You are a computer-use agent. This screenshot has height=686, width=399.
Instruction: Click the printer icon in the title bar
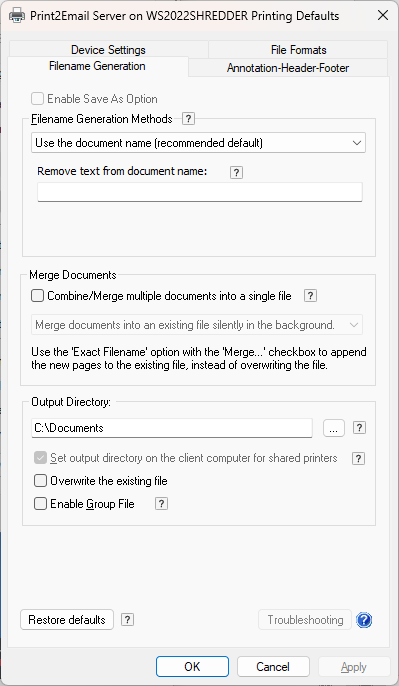(x=17, y=16)
